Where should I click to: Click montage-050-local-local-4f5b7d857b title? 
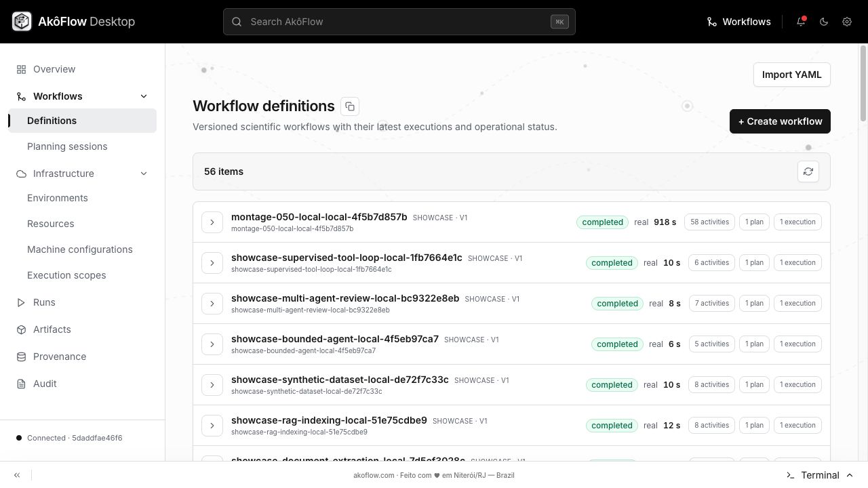(x=319, y=217)
